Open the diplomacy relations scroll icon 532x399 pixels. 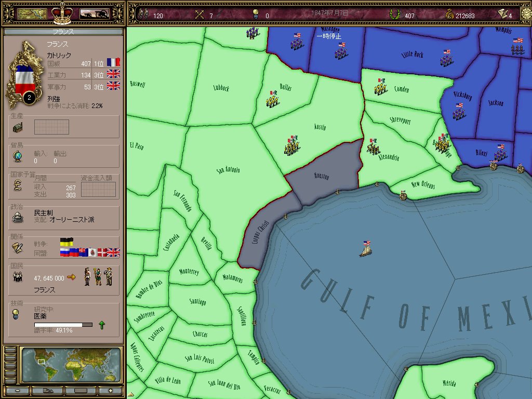tap(17, 248)
